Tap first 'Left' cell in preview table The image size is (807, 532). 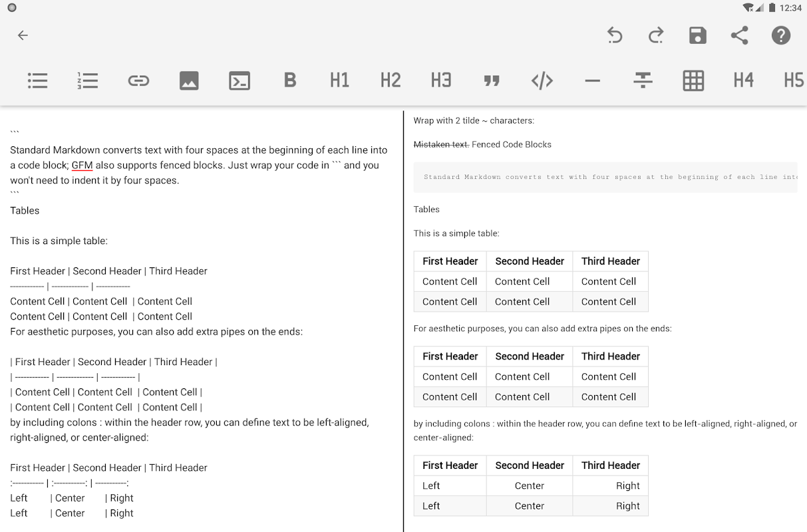[431, 485]
